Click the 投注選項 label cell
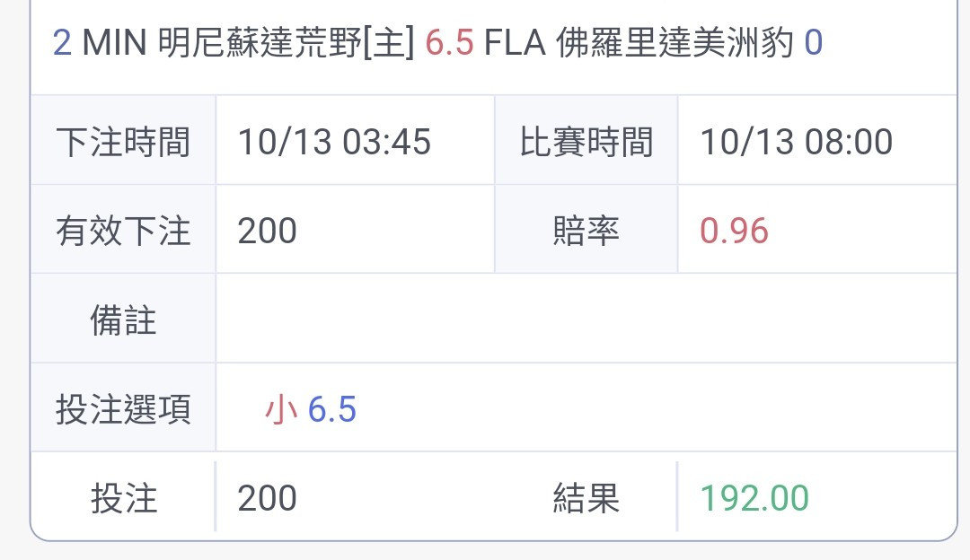Screen dimensions: 970x560 pos(123,408)
